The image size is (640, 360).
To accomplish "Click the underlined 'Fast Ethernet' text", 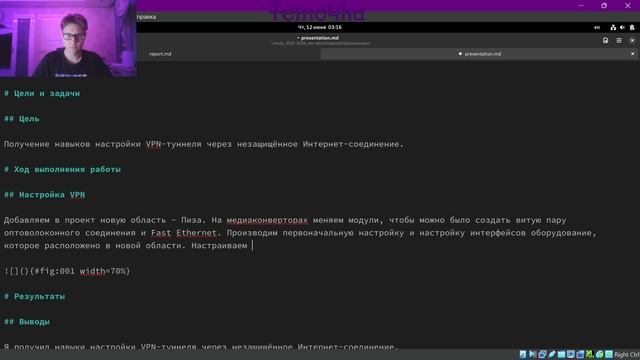I will [x=184, y=233].
